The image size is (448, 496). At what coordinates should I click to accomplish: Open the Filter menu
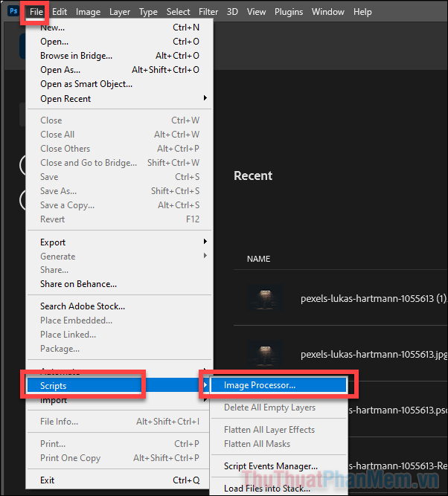point(208,12)
